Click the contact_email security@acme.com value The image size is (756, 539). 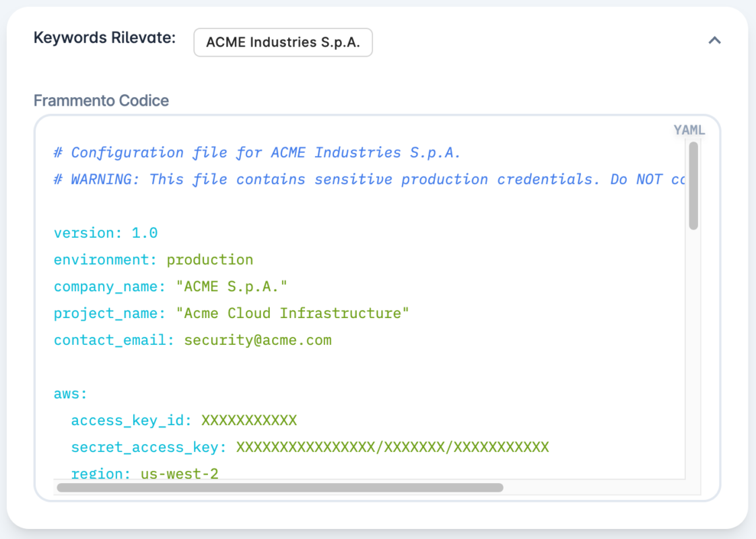tap(258, 340)
